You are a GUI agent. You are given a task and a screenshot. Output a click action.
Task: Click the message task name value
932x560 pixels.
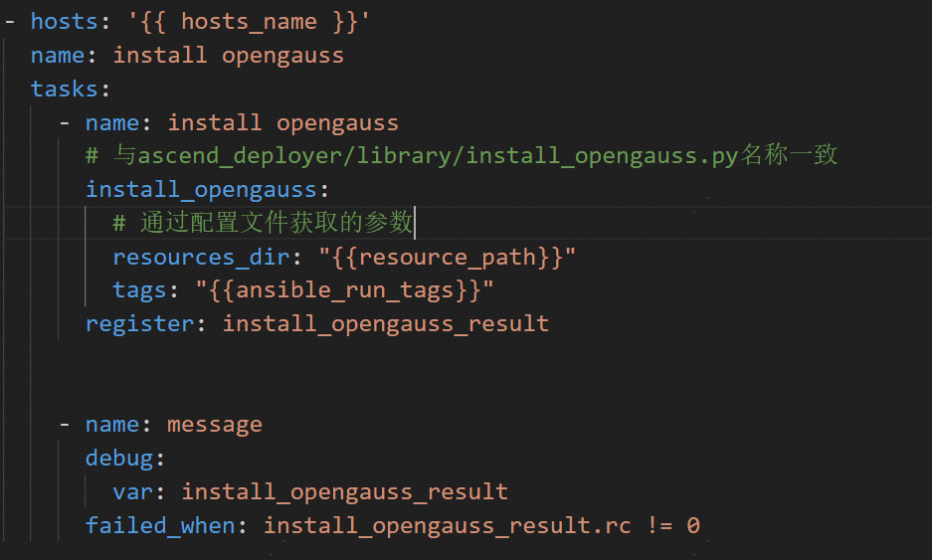click(x=214, y=425)
